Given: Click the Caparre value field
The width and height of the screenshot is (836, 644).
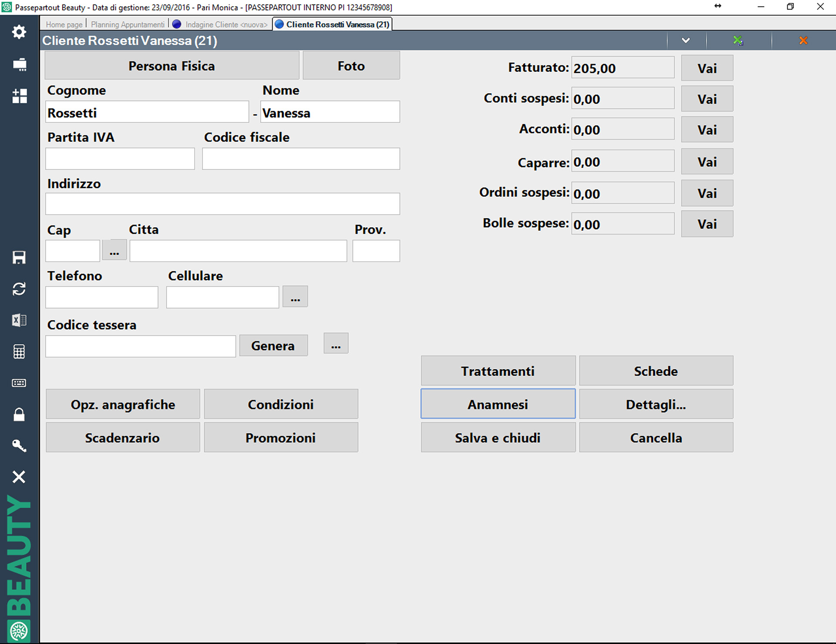Looking at the screenshot, I should tap(623, 161).
